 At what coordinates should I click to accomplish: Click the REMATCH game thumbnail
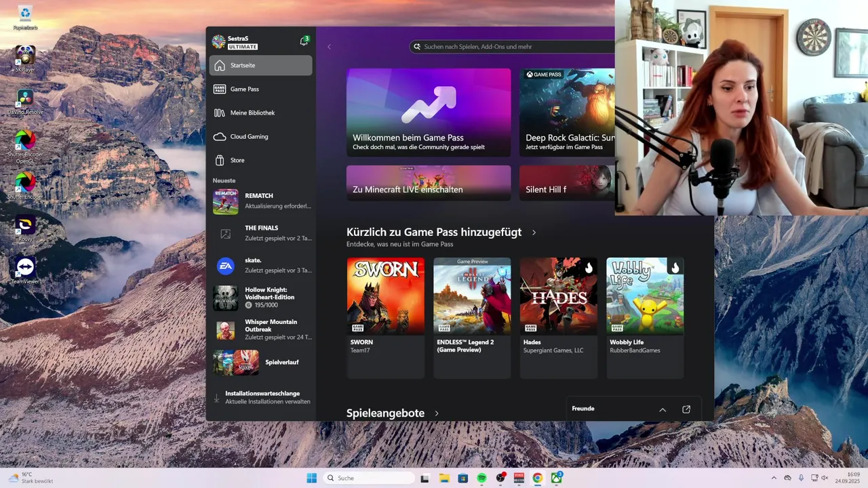226,202
